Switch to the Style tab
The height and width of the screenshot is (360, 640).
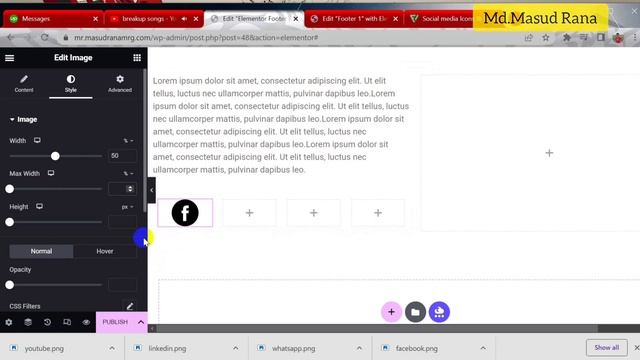(x=71, y=84)
